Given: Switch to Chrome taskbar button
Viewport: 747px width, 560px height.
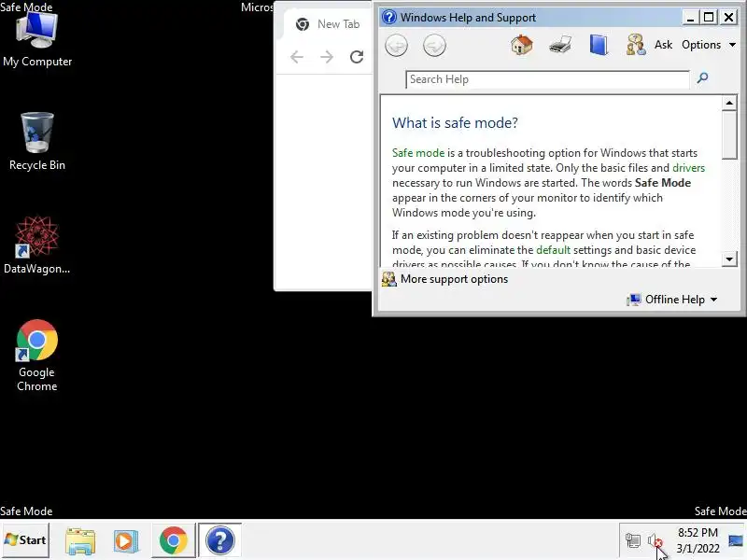Looking at the screenshot, I should [x=174, y=540].
